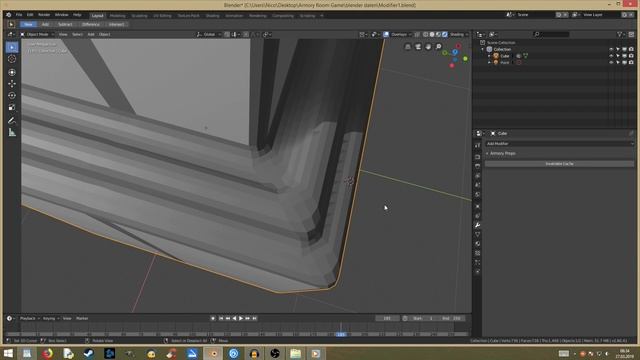Switch to the Modeling workspace tab

tap(118, 16)
